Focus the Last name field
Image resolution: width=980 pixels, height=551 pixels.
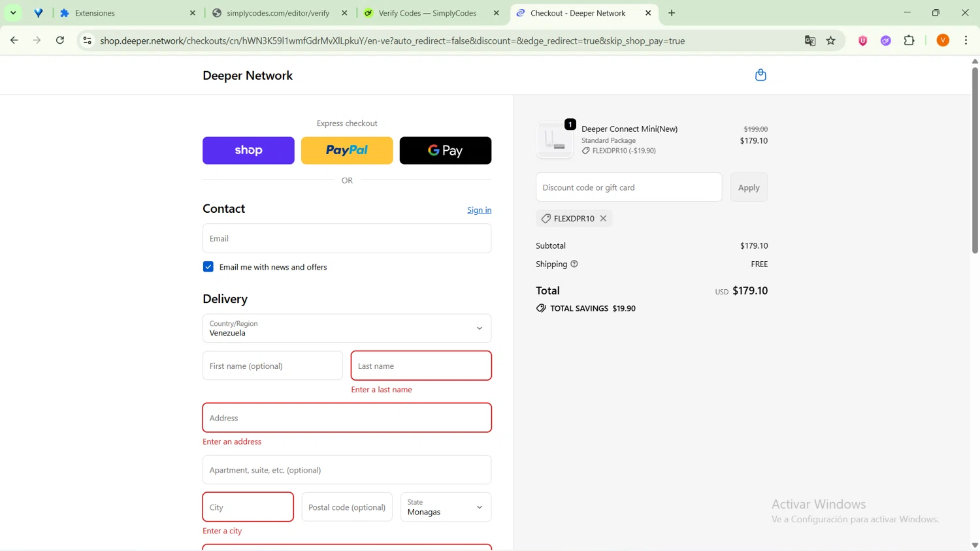pos(421,366)
